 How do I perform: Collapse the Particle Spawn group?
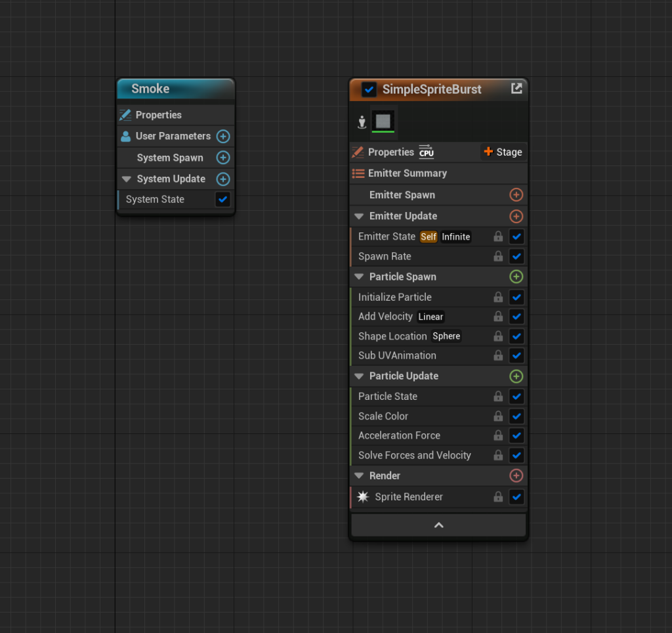pyautogui.click(x=359, y=277)
